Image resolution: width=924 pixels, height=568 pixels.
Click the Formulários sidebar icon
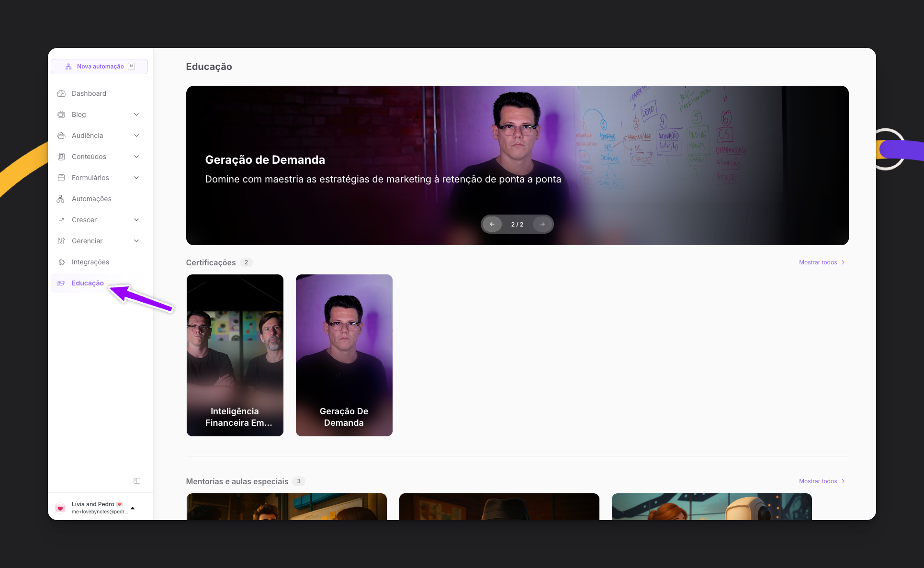(61, 178)
